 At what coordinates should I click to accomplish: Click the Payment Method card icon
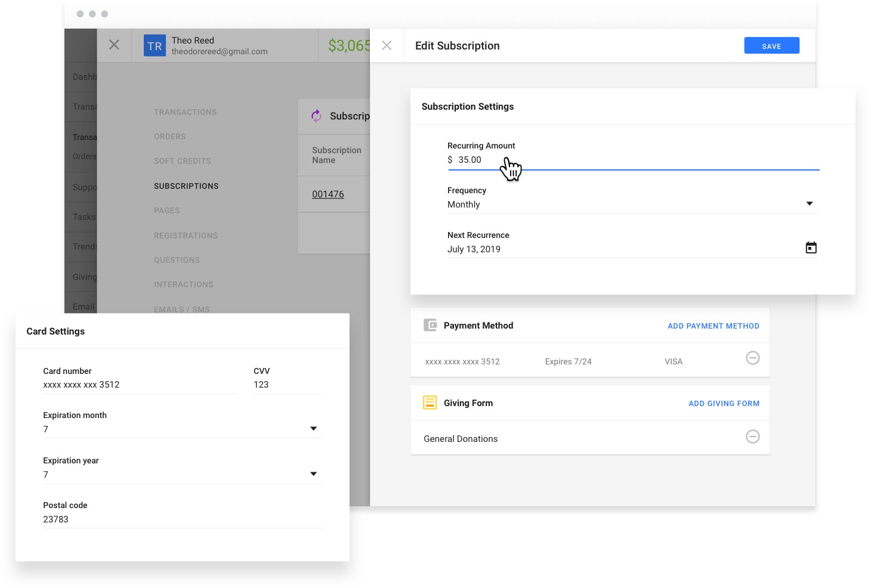[430, 325]
